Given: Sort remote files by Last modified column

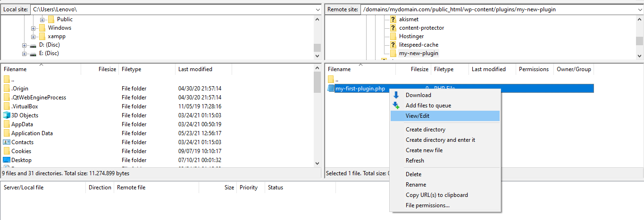Looking at the screenshot, I should [488, 69].
